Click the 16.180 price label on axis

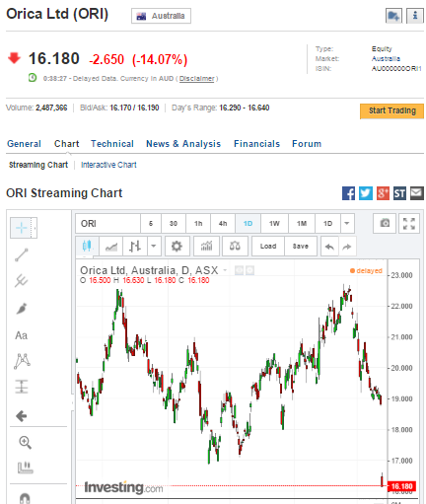click(401, 486)
